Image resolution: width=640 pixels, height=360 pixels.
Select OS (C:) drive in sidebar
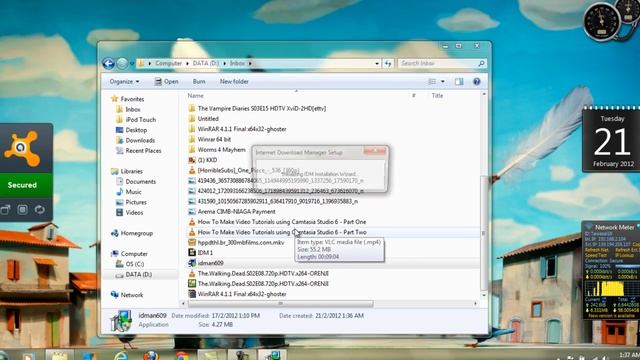point(135,264)
